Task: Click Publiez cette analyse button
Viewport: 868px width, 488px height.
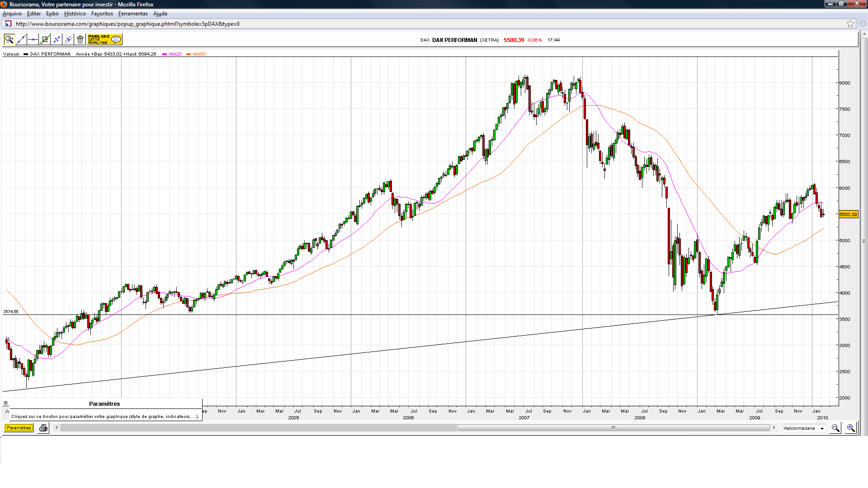Action: [104, 40]
